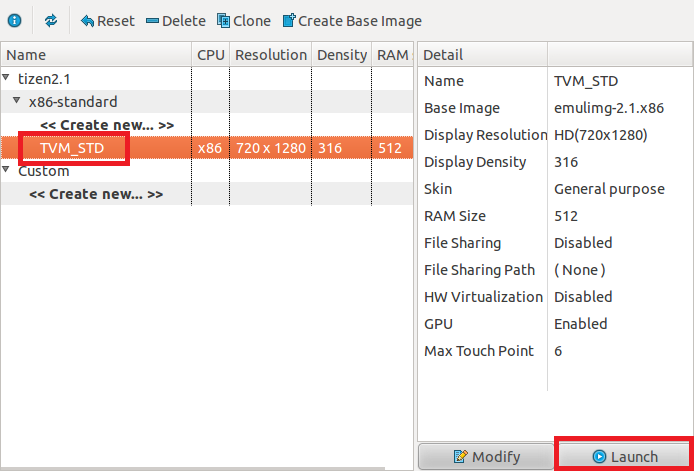The width and height of the screenshot is (694, 471).
Task: Click the HW Virtualization Disabled value
Action: pos(583,297)
